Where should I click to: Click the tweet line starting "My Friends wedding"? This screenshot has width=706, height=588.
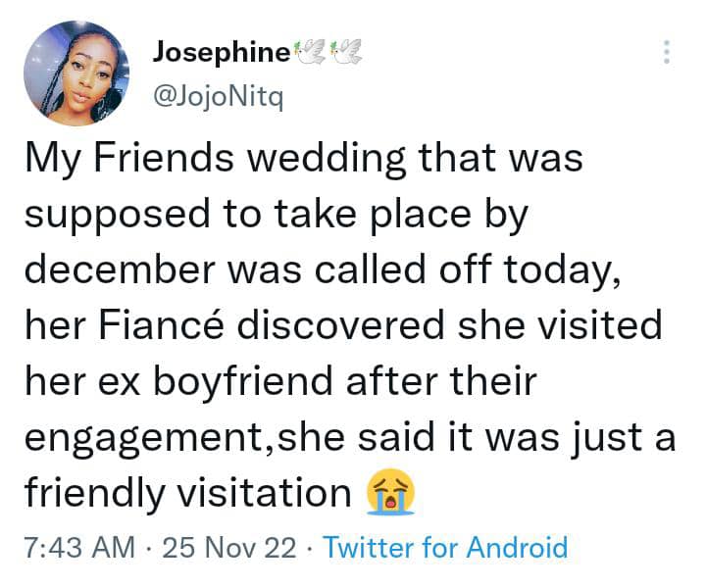click(304, 159)
